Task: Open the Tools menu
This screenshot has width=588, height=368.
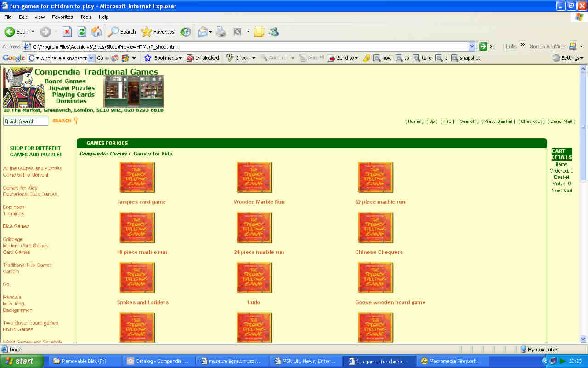Action: 86,17
